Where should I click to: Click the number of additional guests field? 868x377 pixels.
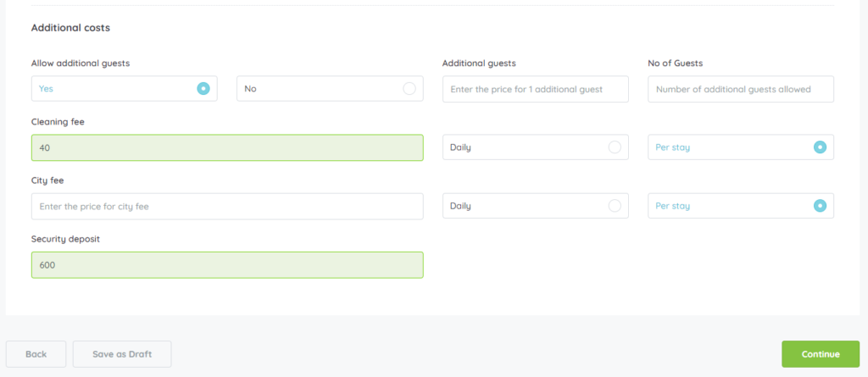tap(740, 89)
